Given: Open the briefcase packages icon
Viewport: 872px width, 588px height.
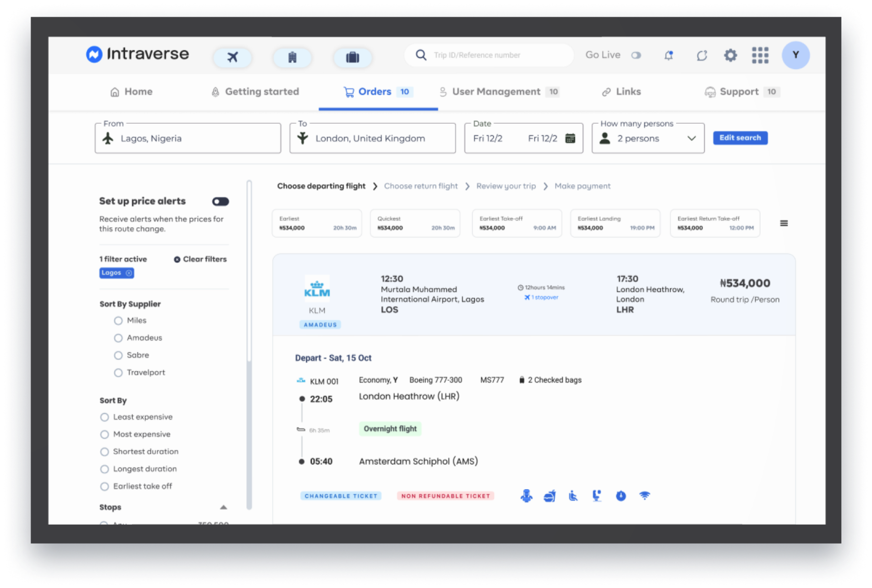Looking at the screenshot, I should (352, 57).
